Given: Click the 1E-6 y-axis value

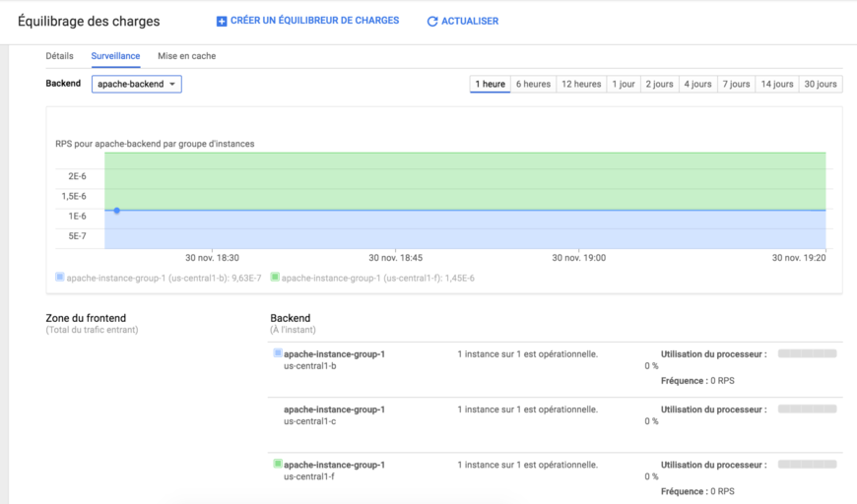Looking at the screenshot, I should click(x=77, y=217).
